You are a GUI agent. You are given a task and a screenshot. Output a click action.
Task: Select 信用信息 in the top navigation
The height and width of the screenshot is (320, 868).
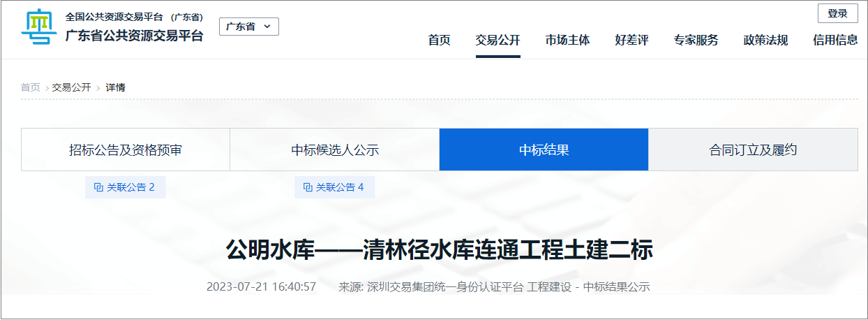(835, 41)
